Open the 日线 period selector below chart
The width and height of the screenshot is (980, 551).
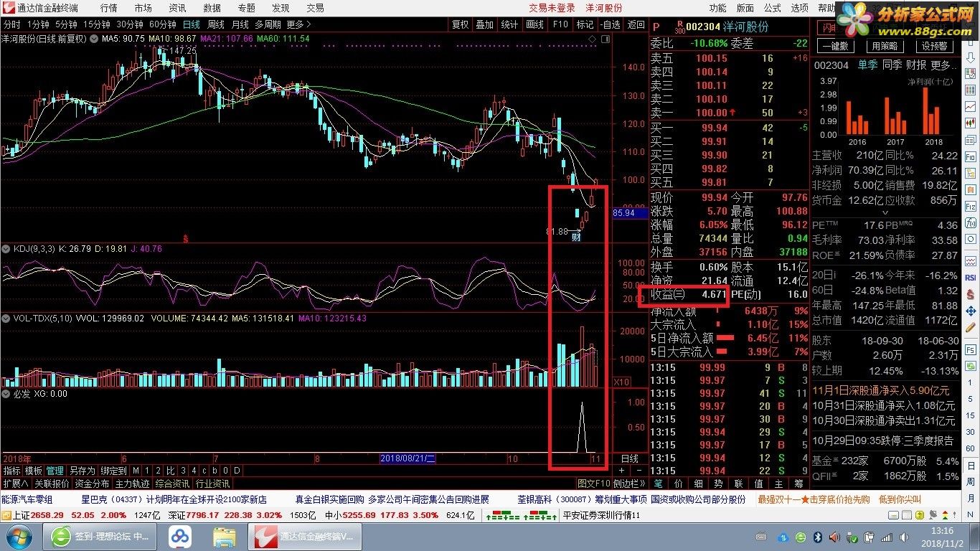pyautogui.click(x=631, y=458)
